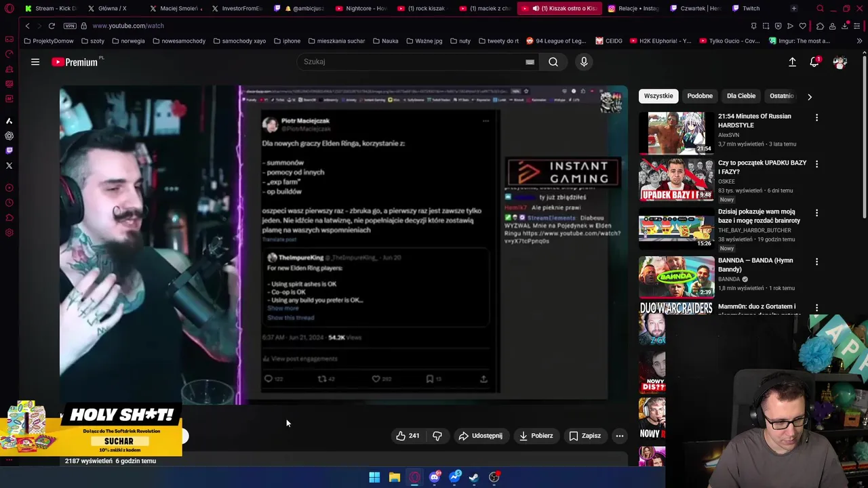
Task: Open the Russian HARDSTYLE video thumbnail
Action: click(x=676, y=133)
